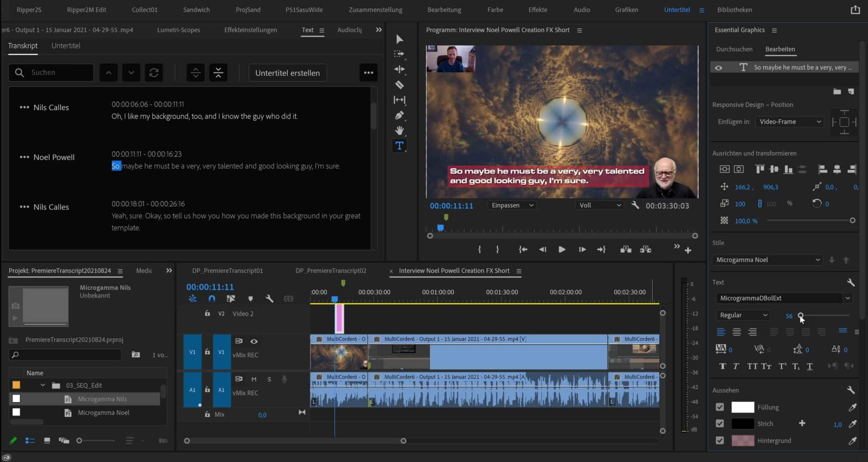Select the Microgamma Noel graphic in project panel

point(103,412)
